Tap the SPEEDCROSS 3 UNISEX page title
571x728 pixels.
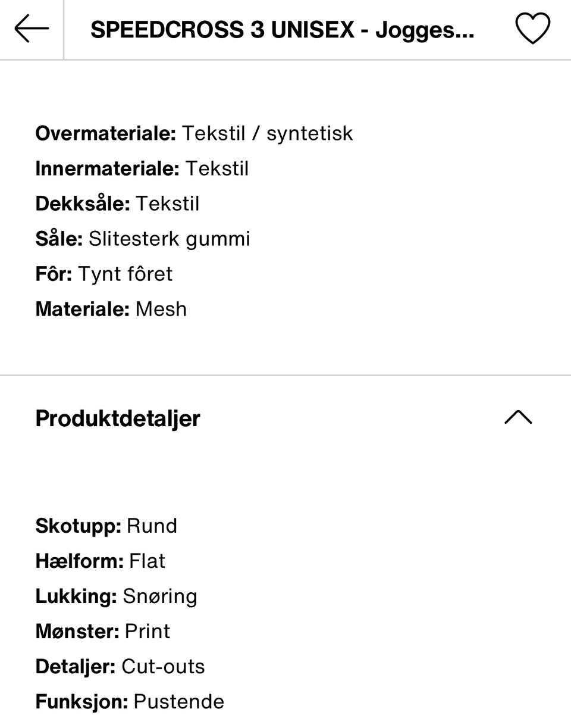(x=282, y=30)
